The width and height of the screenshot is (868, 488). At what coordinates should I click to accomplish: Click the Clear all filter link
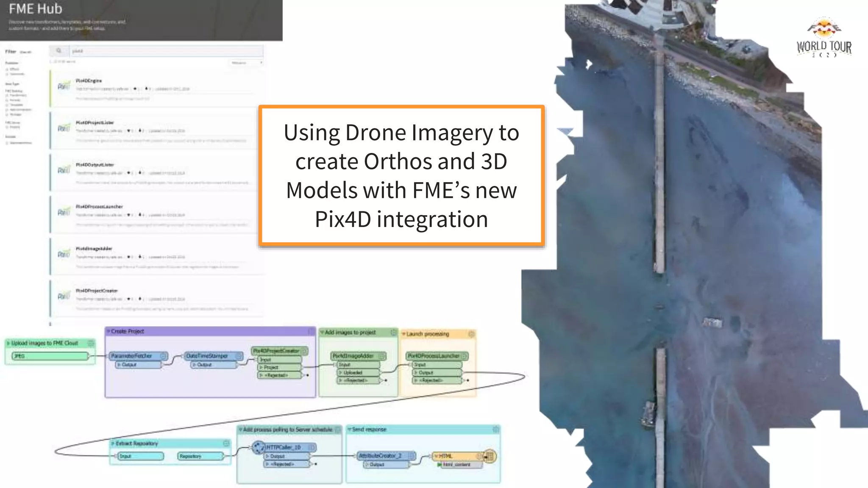click(x=25, y=52)
